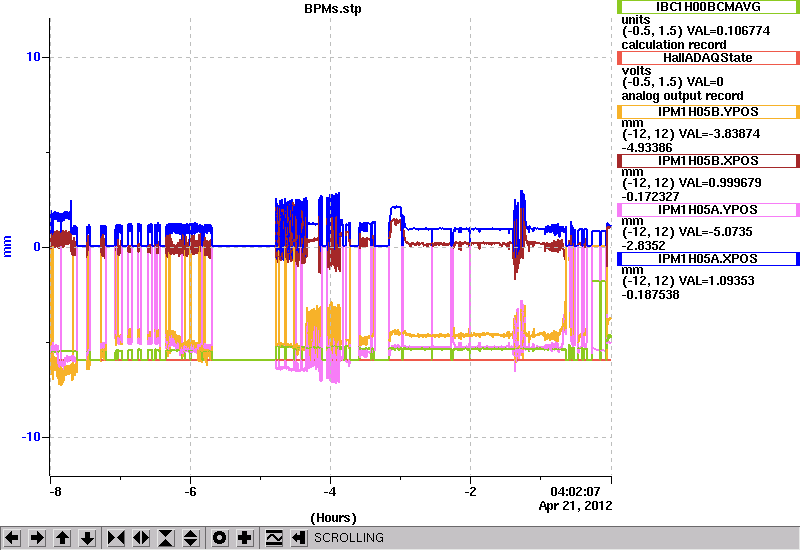The image size is (800, 550).
Task: Click the VAL=0.999679 readout
Action: [x=724, y=183]
